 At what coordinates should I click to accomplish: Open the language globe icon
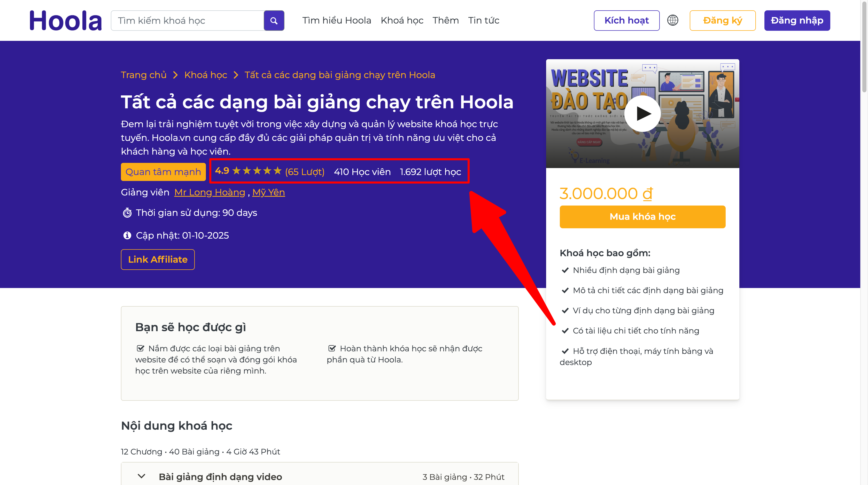coord(672,20)
